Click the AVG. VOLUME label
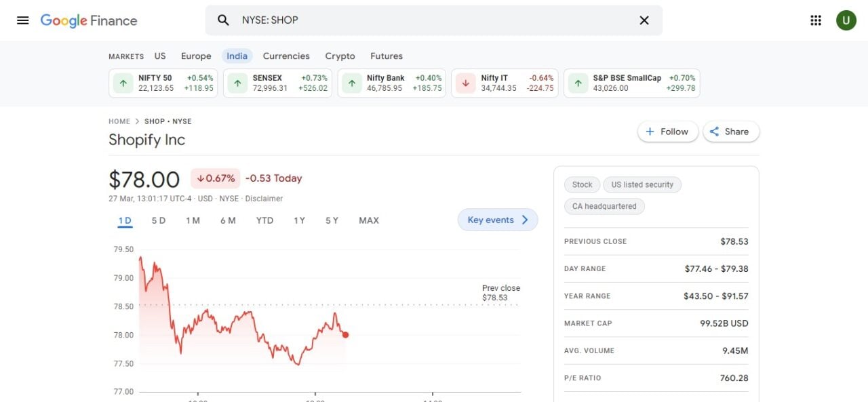 589,350
